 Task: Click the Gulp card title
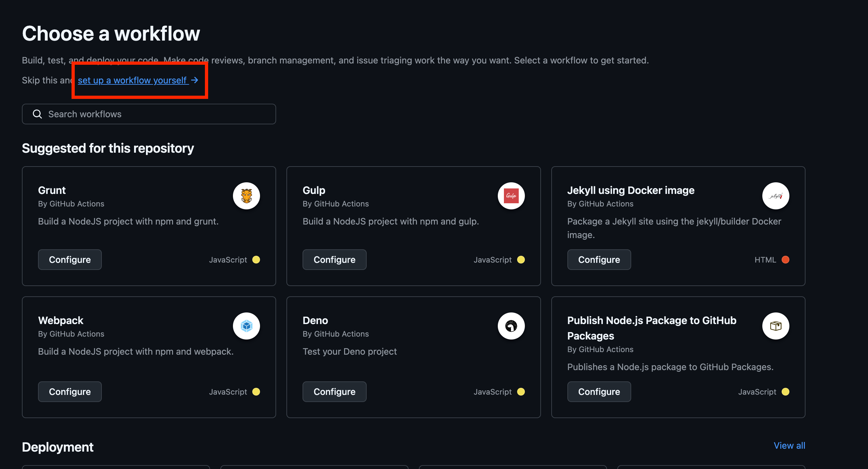click(x=314, y=190)
